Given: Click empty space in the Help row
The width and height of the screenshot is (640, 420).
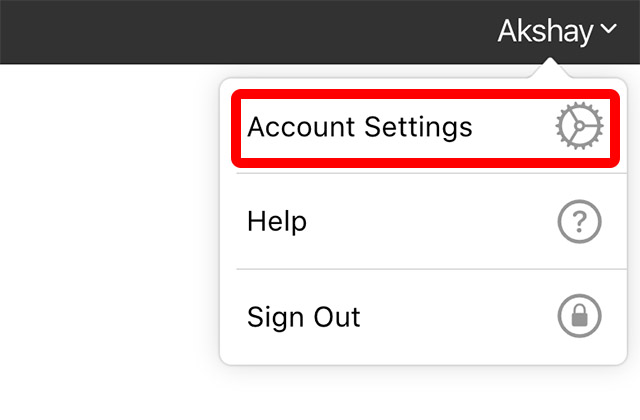Looking at the screenshot, I should [429, 222].
